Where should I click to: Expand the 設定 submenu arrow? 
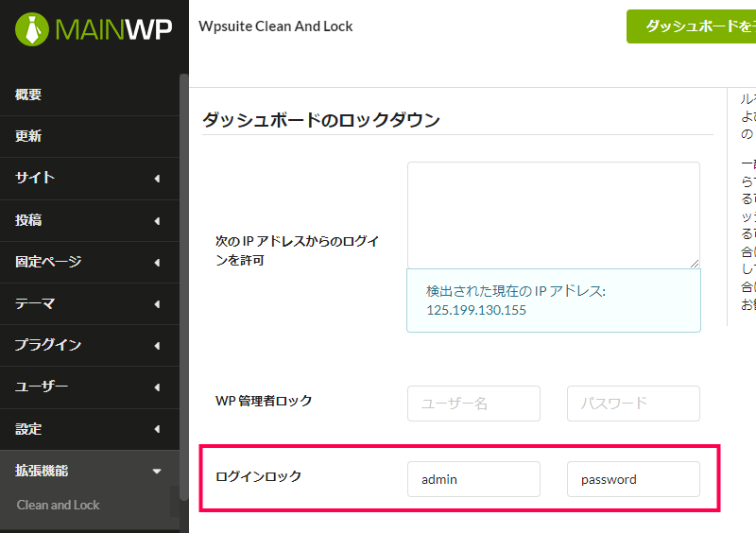(157, 429)
